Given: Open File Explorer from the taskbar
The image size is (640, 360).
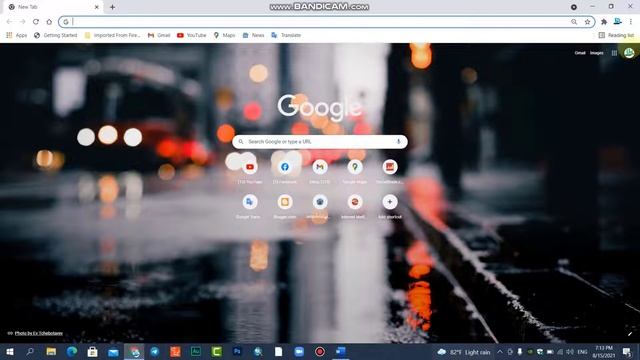Looking at the screenshot, I should 51,351.
